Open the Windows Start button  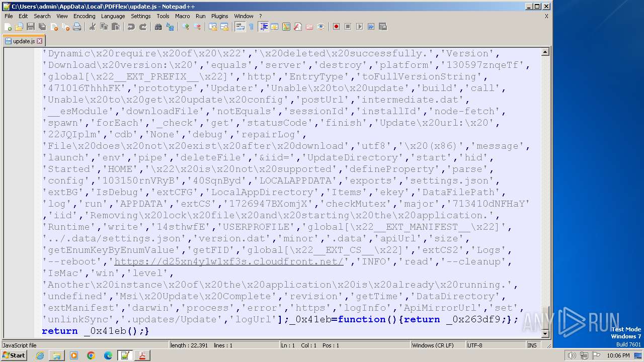click(14, 355)
